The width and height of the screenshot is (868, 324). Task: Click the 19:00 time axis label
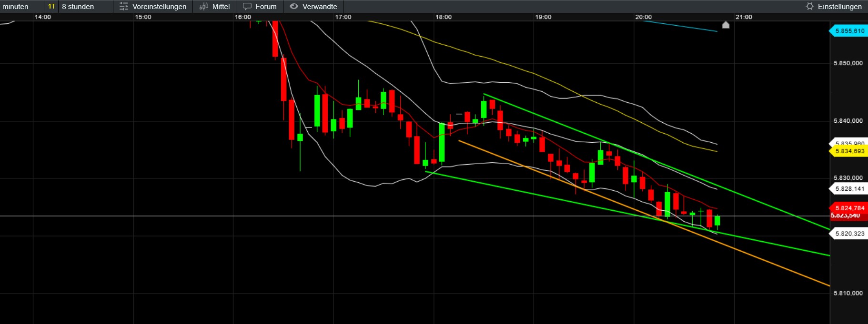[543, 17]
